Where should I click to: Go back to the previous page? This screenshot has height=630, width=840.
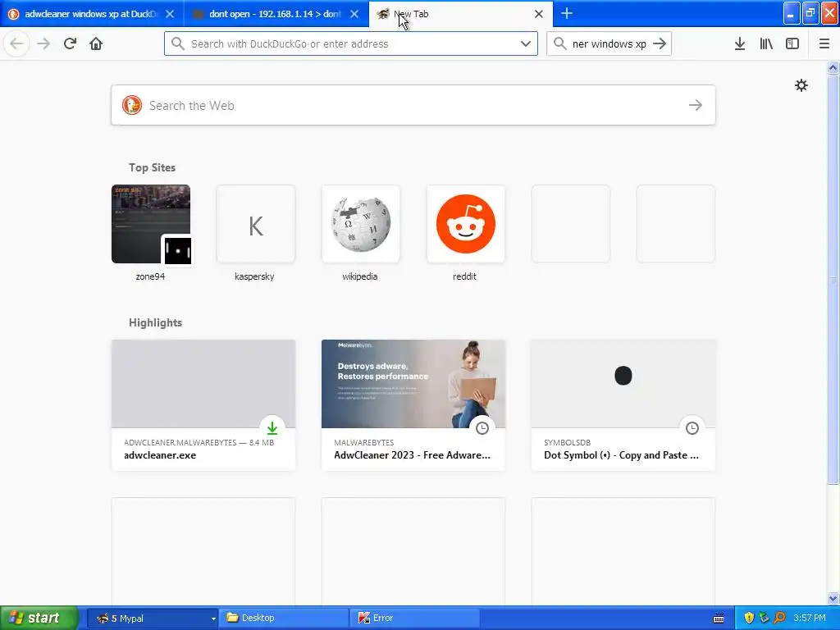coord(16,43)
